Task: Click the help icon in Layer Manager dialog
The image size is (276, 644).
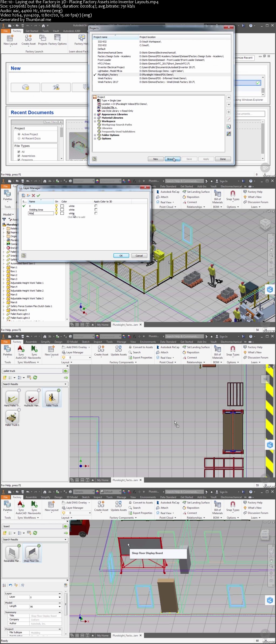Action: pyautogui.click(x=24, y=255)
